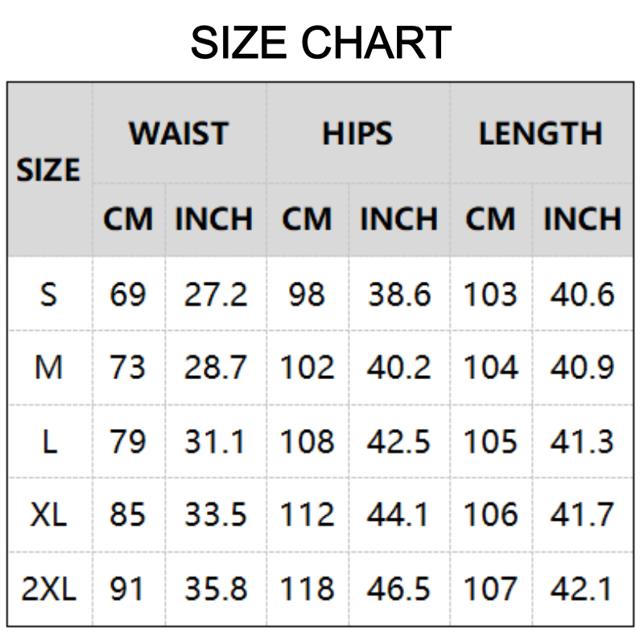Click the SIZE header cell
The height and width of the screenshot is (644, 644).
click(49, 171)
